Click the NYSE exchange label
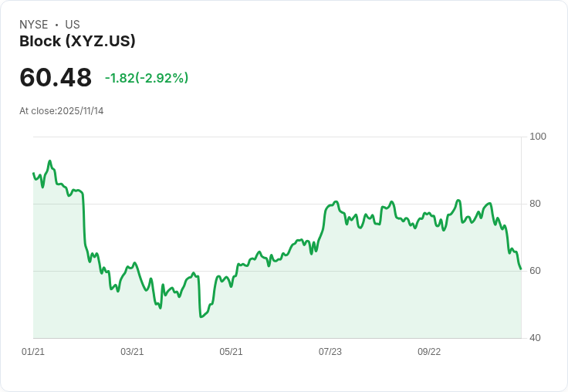 tap(34, 25)
